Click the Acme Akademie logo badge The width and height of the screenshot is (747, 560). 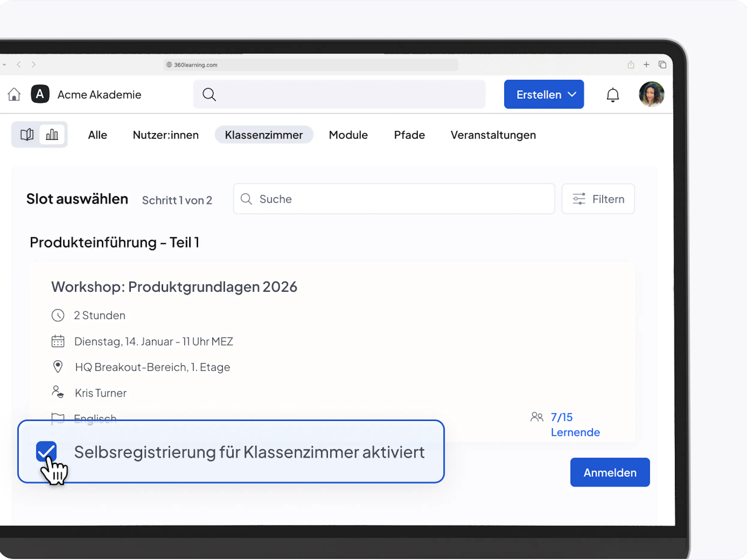coord(40,94)
